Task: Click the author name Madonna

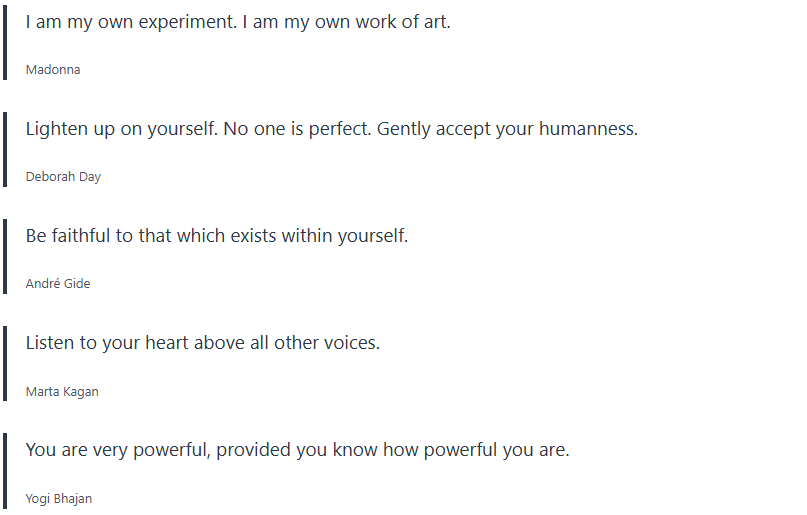Action: pyautogui.click(x=53, y=70)
